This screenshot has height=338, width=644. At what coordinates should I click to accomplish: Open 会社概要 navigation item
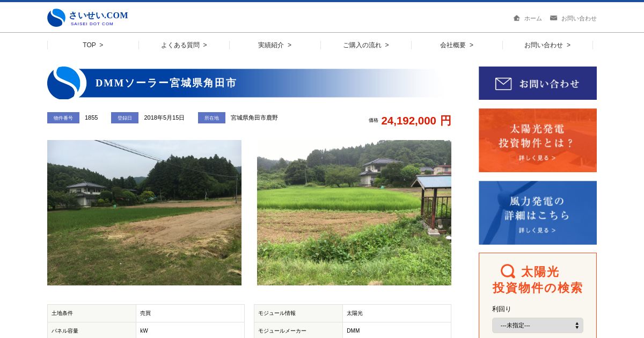[x=457, y=45]
